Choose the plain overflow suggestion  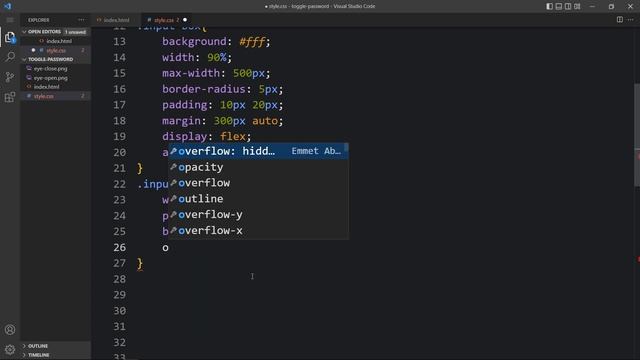click(x=258, y=183)
